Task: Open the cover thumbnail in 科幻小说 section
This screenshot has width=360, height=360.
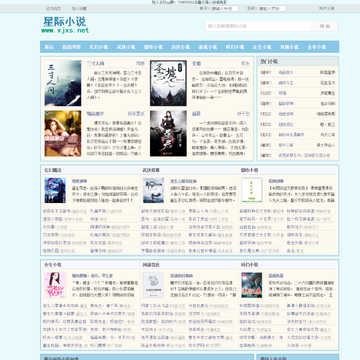Action: point(252,285)
